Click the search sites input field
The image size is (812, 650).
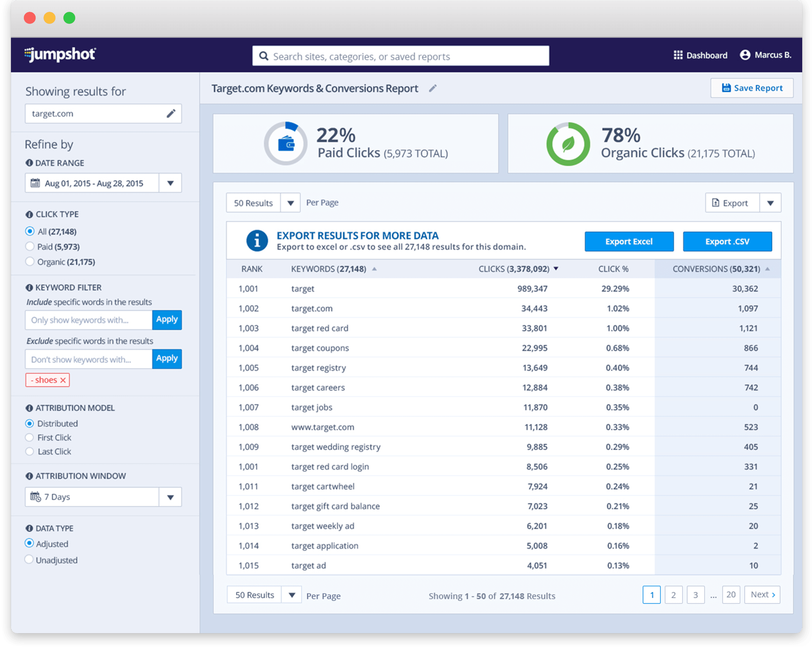[400, 56]
